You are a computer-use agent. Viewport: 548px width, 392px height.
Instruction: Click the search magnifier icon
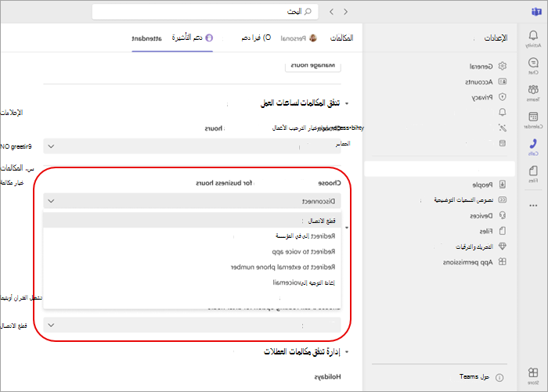[x=308, y=12]
